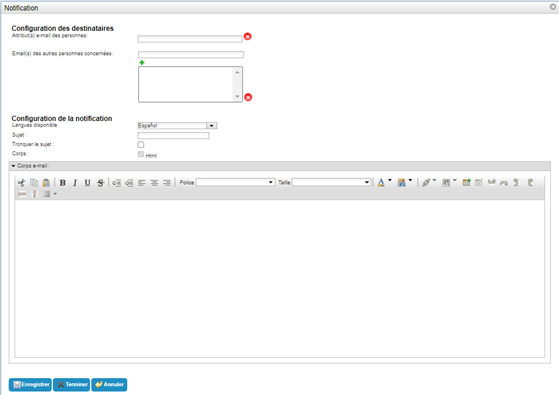Screen dimensions: 559x395
Task: Click the Insert table icon
Action: 466,183
